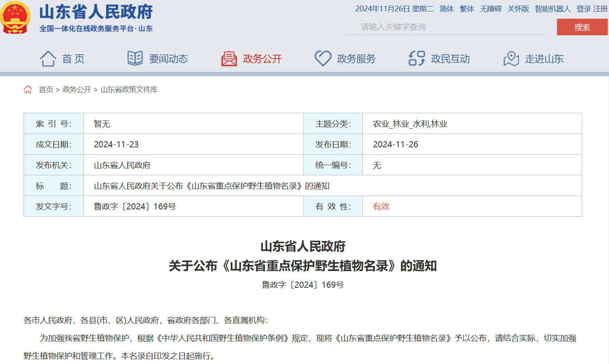Click the red envelope icon beside 政务公开

pos(229,58)
